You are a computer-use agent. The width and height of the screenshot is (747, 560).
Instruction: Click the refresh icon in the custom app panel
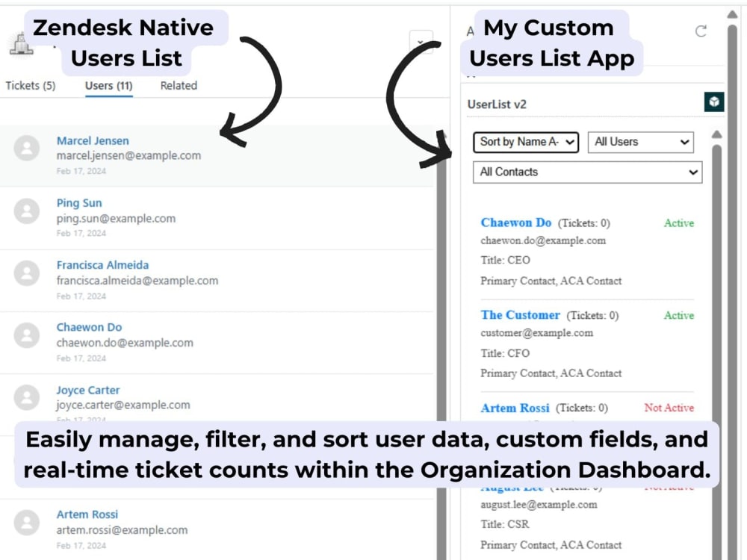click(701, 31)
